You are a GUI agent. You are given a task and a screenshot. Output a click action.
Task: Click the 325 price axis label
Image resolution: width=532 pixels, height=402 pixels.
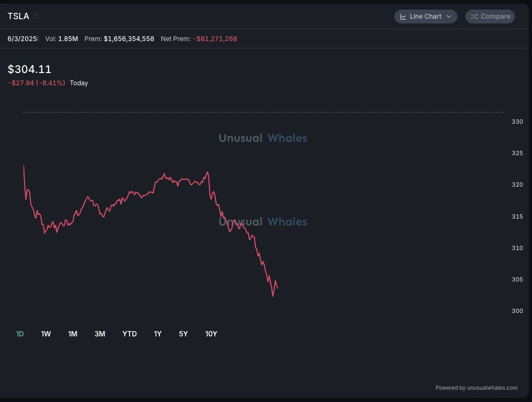[518, 153]
